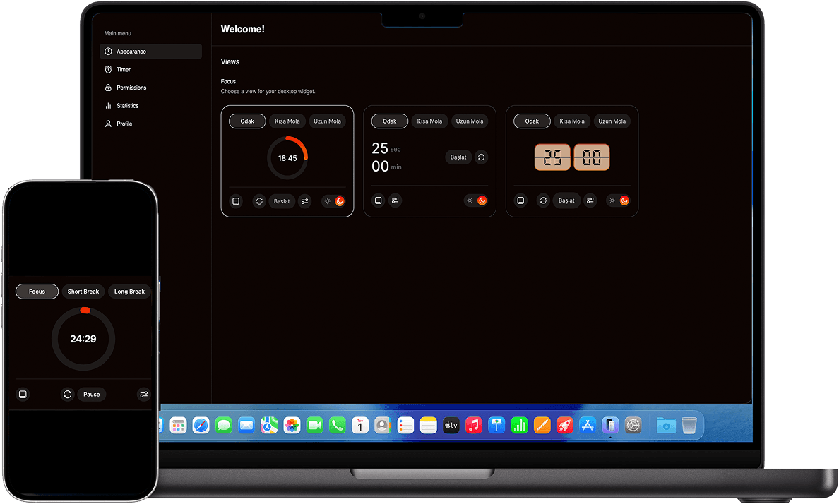This screenshot has height=504, width=839.
Task: Select Odak tab in the 25 sec card
Action: click(390, 121)
